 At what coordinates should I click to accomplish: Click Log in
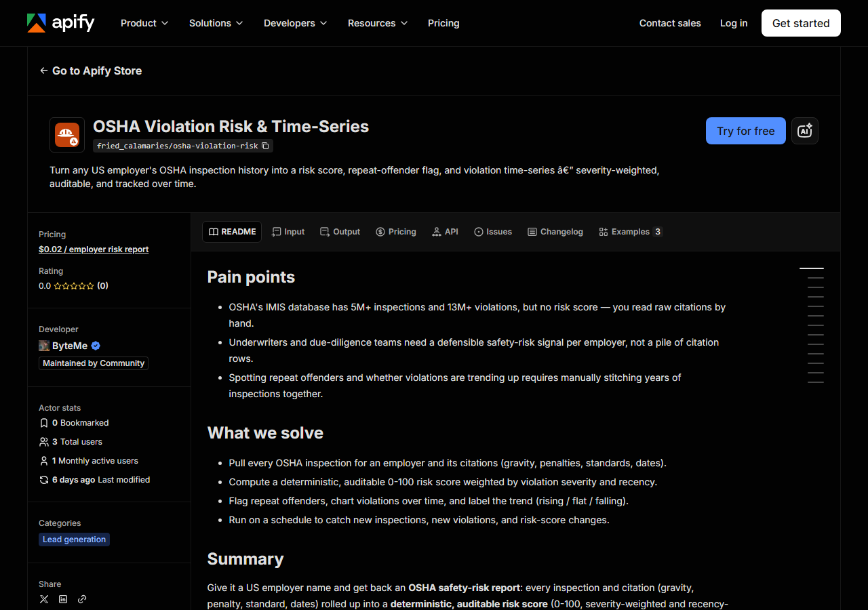pos(734,23)
